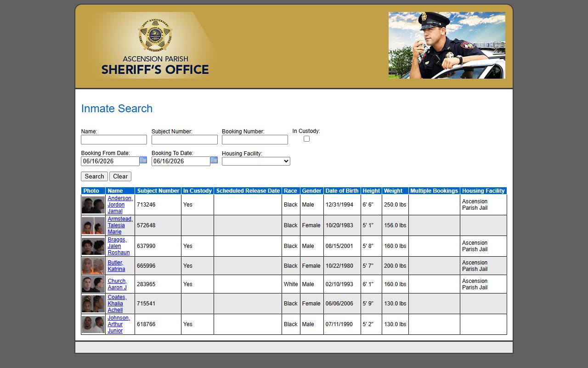588x368 pixels.
Task: Toggle the In Custody checkbox
Action: [x=306, y=138]
